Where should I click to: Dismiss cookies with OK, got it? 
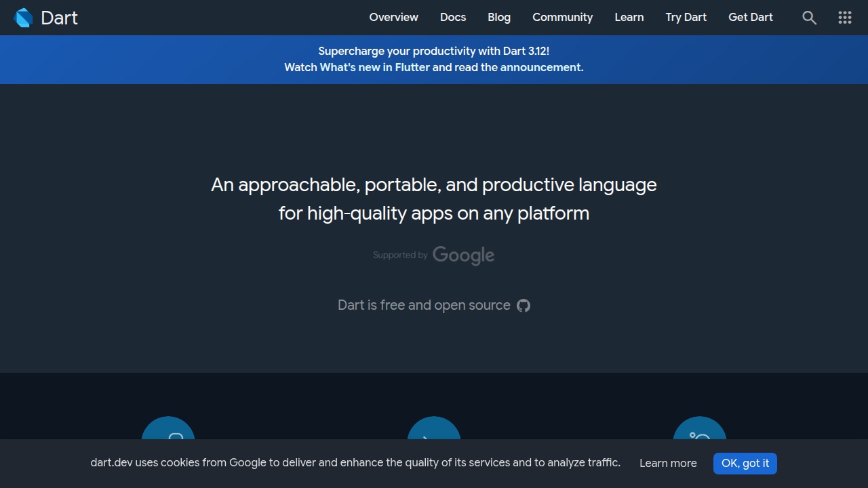[x=745, y=464]
